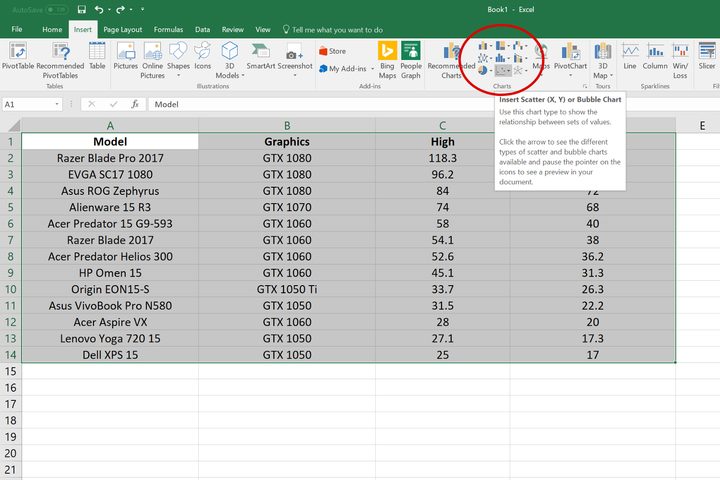Select the Dell XPS 15 cell
This screenshot has height=480, width=720.
click(x=110, y=355)
